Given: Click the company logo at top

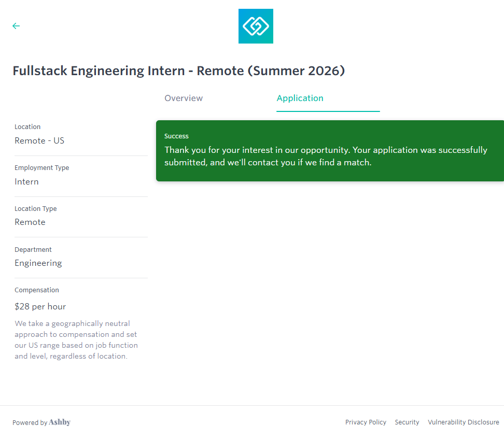Looking at the screenshot, I should coord(256,26).
